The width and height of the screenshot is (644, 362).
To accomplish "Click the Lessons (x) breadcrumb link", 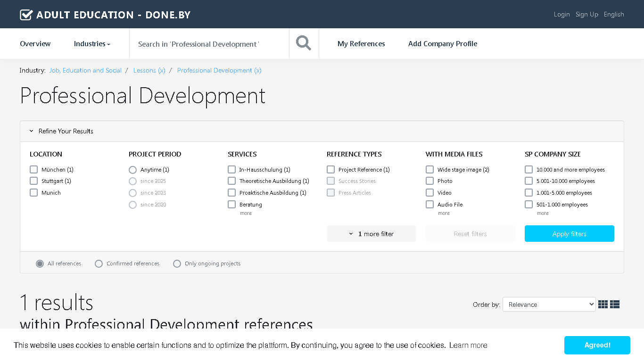I will tap(149, 70).
